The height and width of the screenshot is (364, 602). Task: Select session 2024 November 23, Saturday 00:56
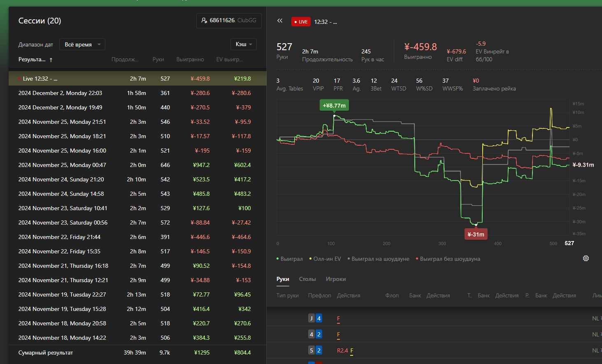(x=137, y=223)
